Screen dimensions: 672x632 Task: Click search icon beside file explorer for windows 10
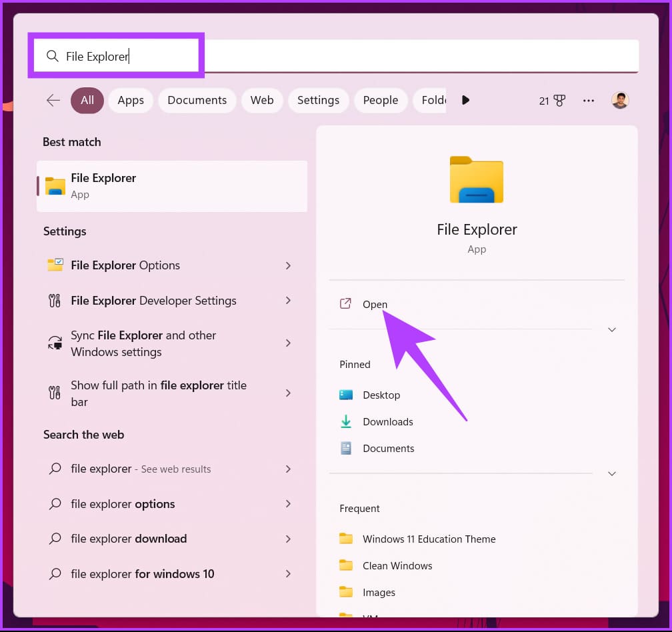[x=55, y=574]
